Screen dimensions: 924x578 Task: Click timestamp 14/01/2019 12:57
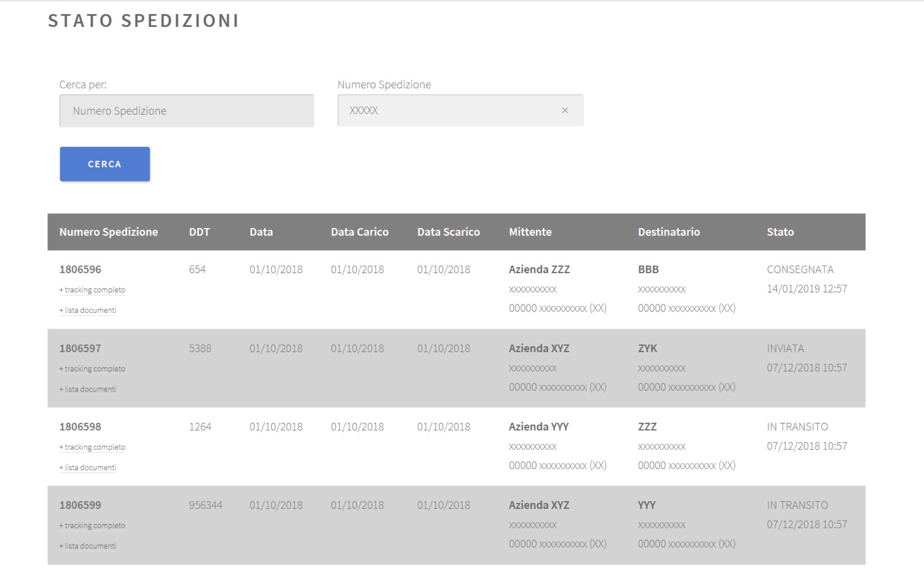(807, 289)
